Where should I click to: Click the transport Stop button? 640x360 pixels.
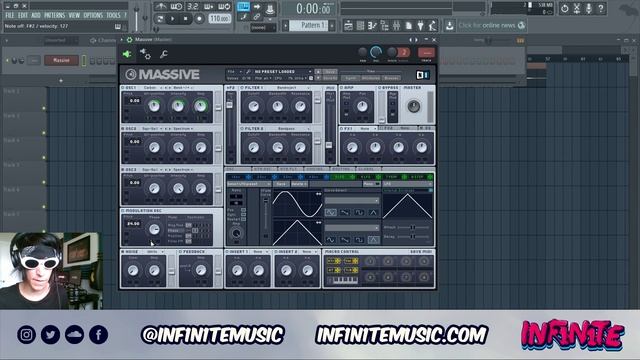click(186, 19)
